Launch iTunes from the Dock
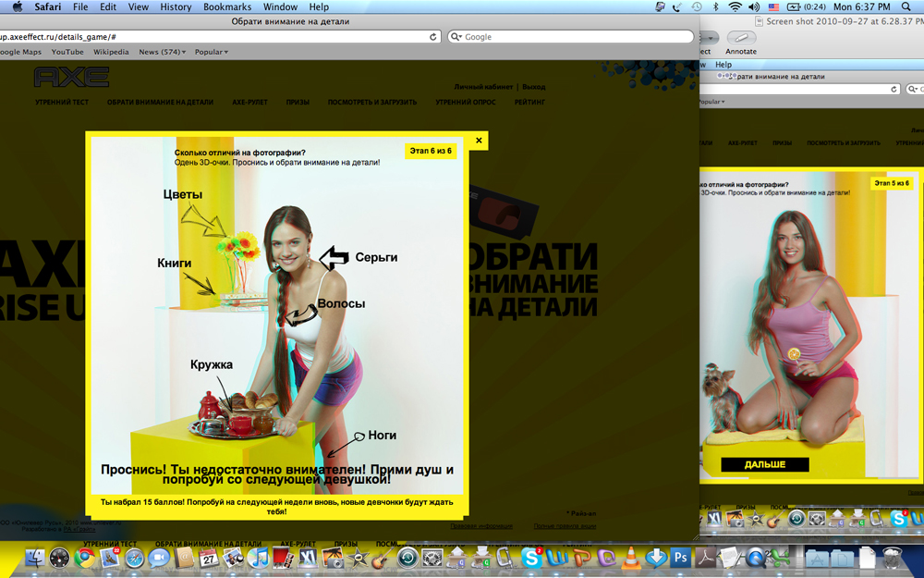The height and width of the screenshot is (578, 924). pos(258,558)
